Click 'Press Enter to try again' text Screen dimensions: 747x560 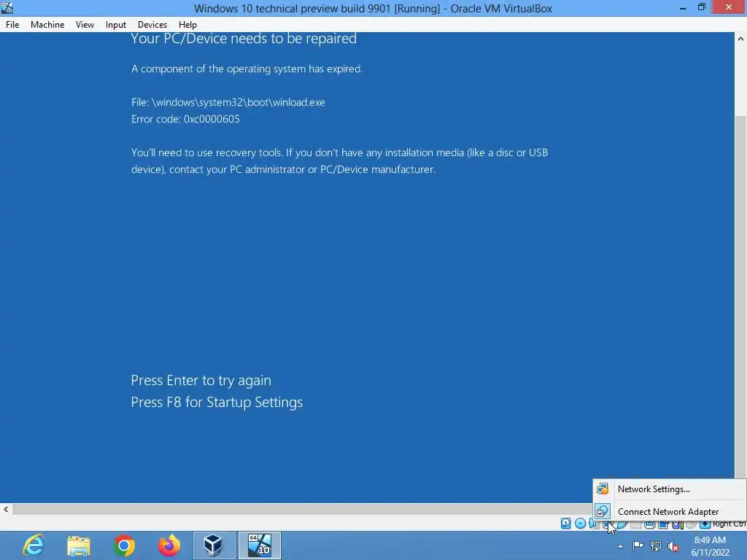[x=201, y=381]
